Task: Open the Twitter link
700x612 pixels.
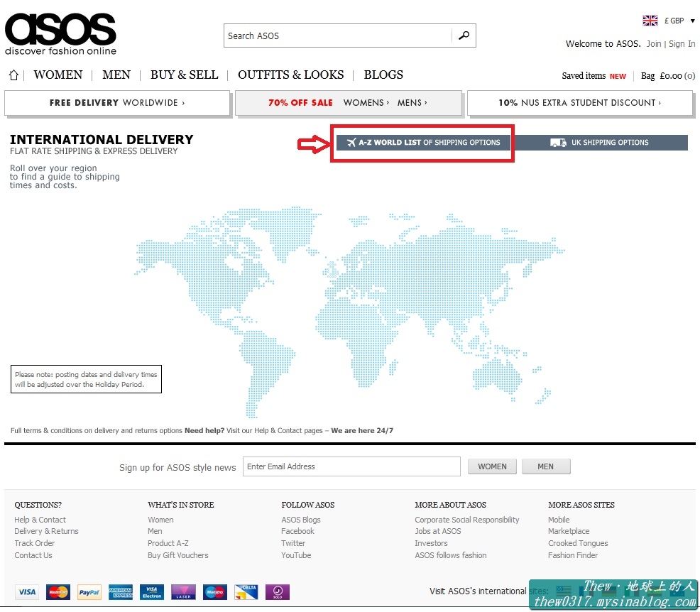Action: click(x=293, y=543)
